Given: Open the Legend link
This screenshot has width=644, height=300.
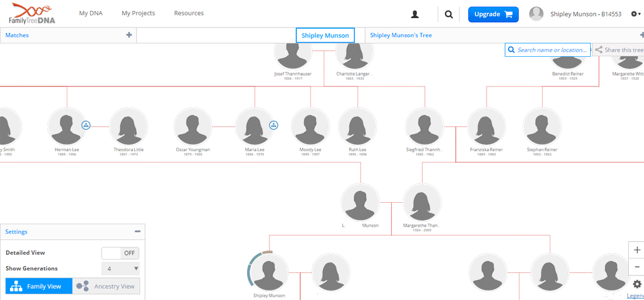Looking at the screenshot, I should click(635, 296).
